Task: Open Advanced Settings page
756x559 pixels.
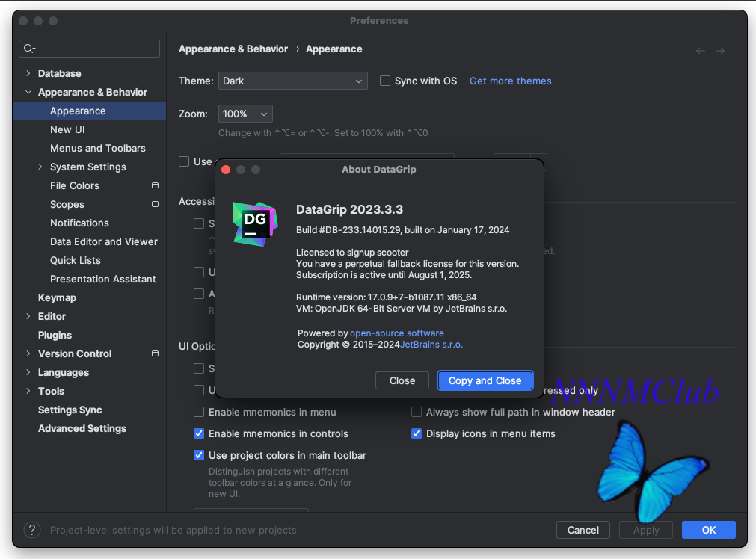Action: point(82,428)
